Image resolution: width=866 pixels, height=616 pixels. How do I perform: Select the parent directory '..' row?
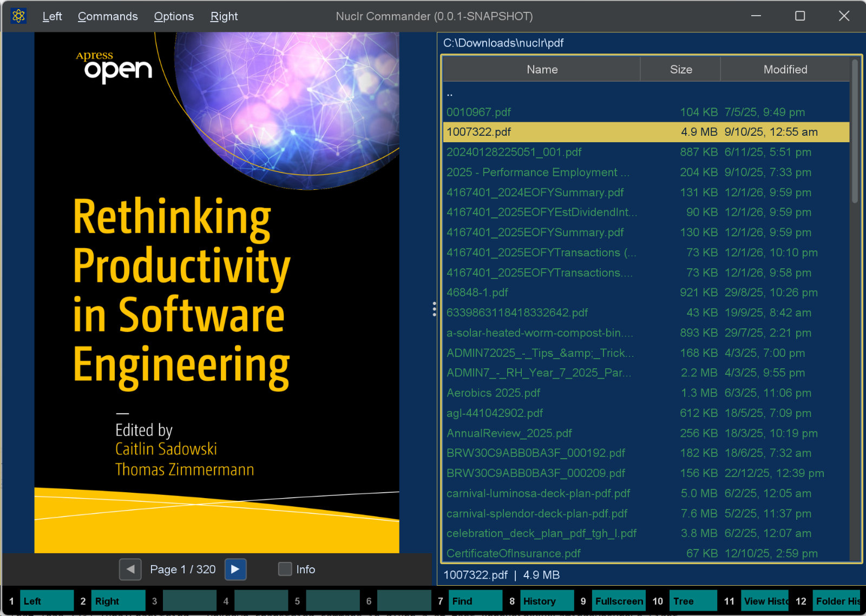[646, 92]
